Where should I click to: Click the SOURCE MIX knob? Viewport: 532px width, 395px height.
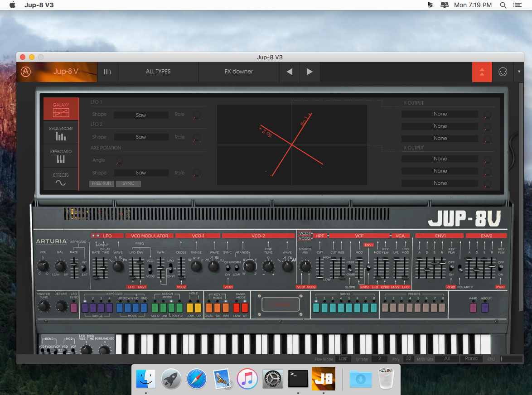pyautogui.click(x=305, y=266)
